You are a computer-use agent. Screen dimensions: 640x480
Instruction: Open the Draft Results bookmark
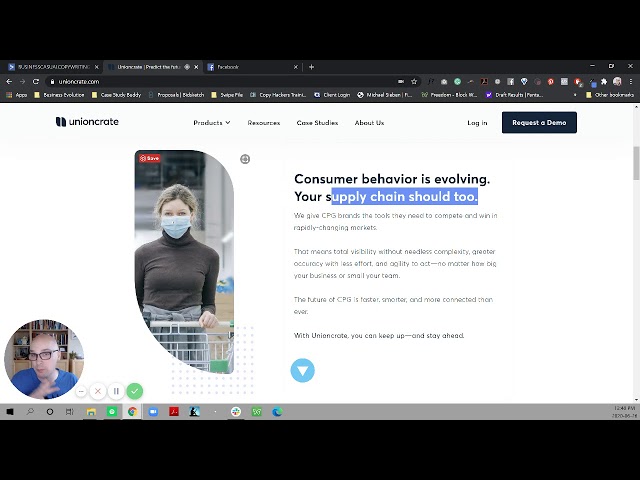click(x=514, y=95)
